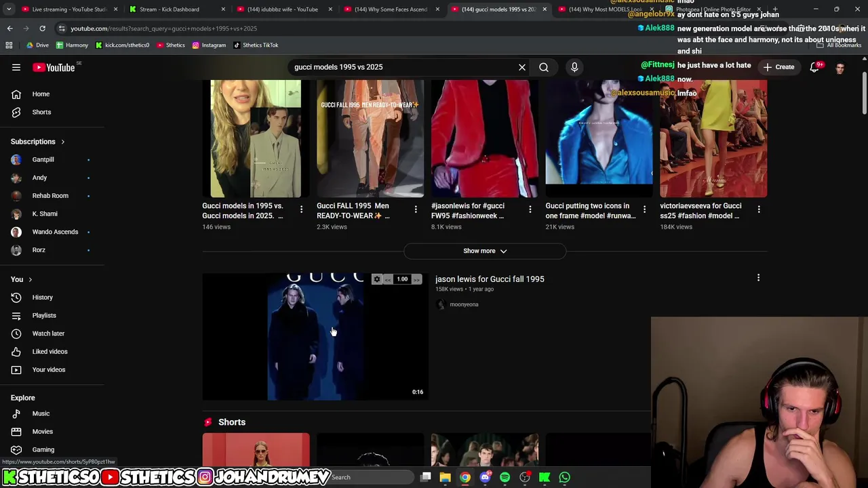Play 'Gucci FALL 1995 Men READY-TO-WEAR' thumbnail
This screenshot has width=868, height=488.
point(370,138)
